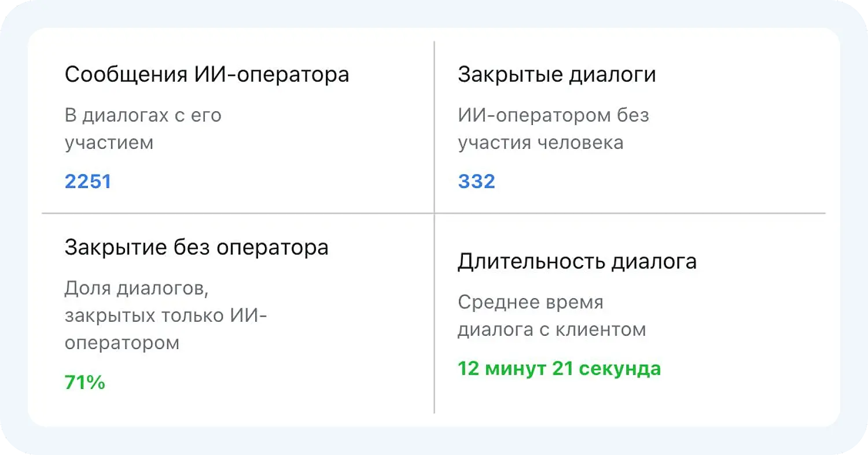Screen dimensions: 868x455
Task: Select the green "12 минут 21 секунда" value
Action: [559, 369]
